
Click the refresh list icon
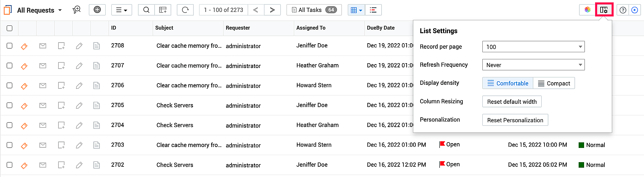[x=185, y=10]
